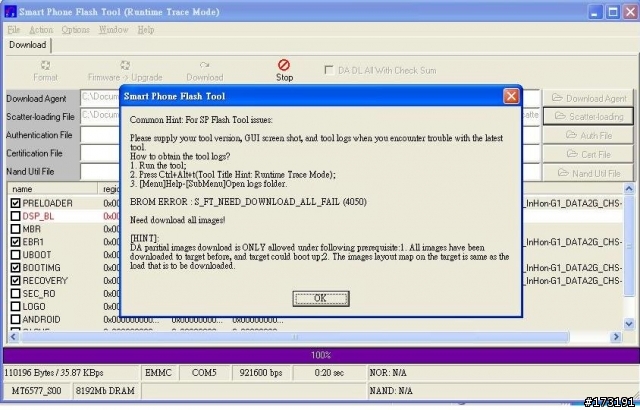The height and width of the screenshot is (410, 640).
Task: Click the 'Need download all images!' text
Action: pos(178,220)
